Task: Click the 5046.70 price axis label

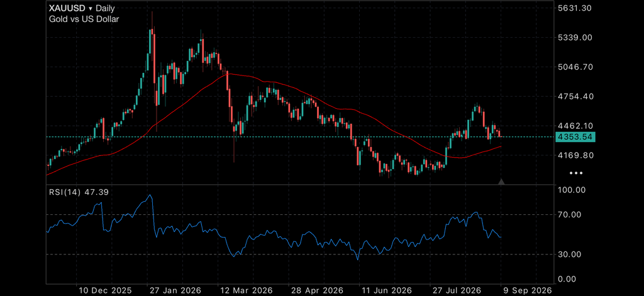Action: coord(575,67)
